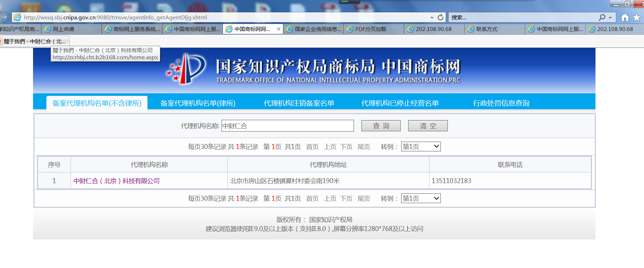Viewport: 644px width, 268px height.
Task: Click the Favorites star icon
Action: click(x=637, y=17)
